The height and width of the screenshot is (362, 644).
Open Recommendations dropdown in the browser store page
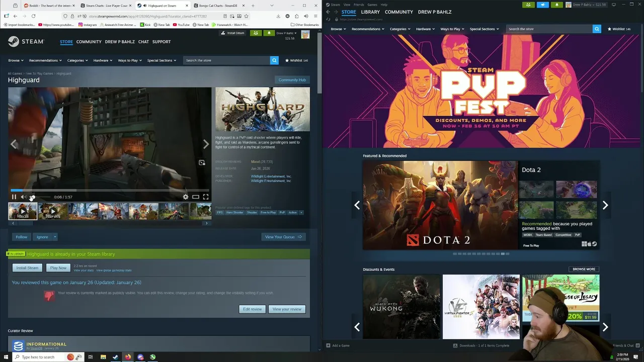[45, 60]
